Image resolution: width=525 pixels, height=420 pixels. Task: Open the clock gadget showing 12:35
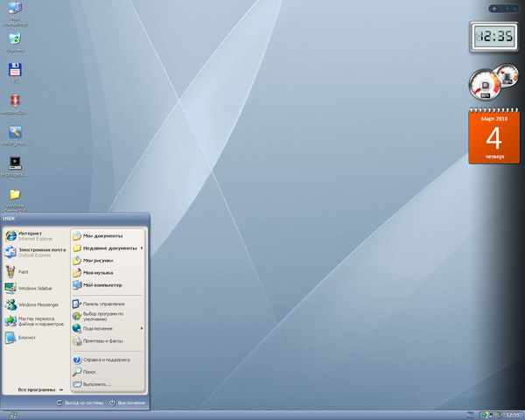[x=494, y=38]
